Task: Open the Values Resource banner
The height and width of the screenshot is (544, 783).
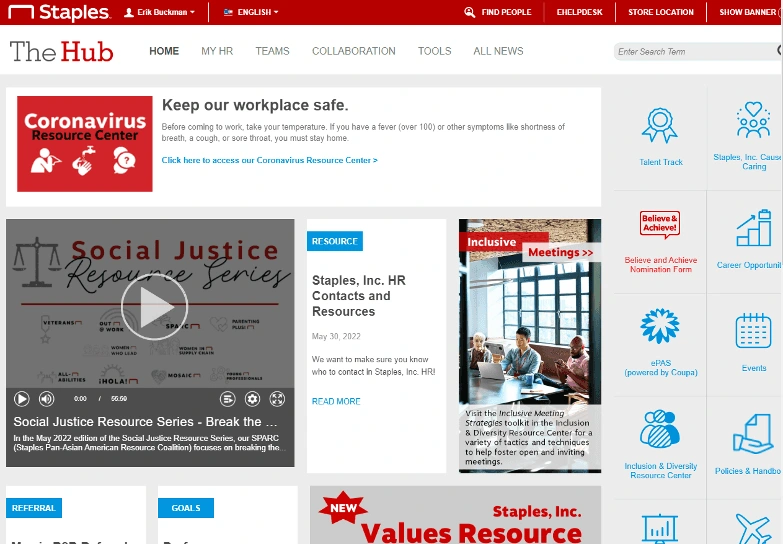Action: pyautogui.click(x=455, y=515)
